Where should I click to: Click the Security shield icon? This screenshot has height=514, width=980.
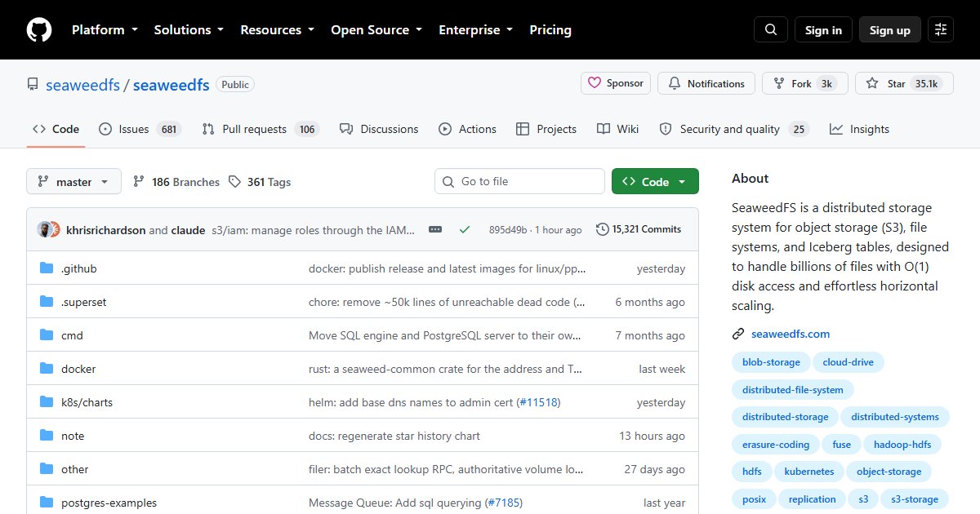click(666, 129)
